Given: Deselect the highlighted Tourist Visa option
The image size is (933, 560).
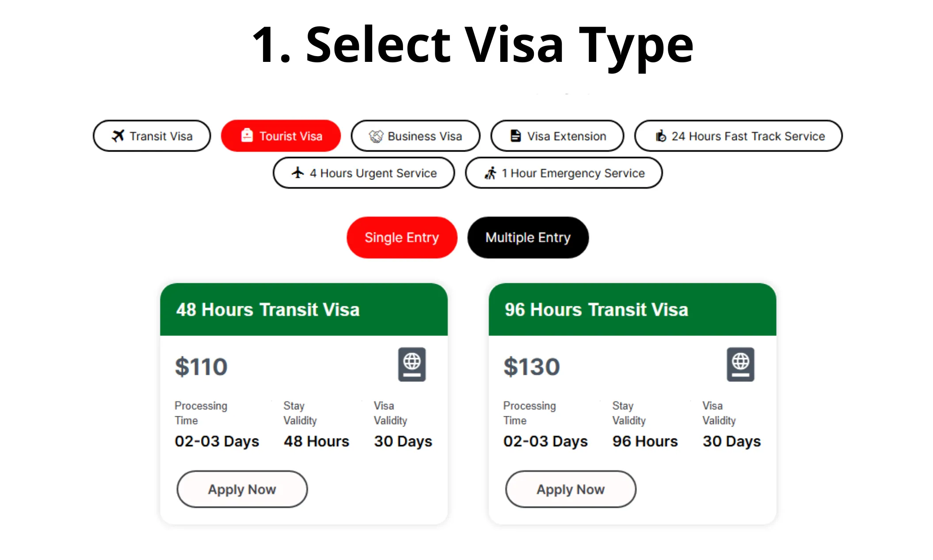Looking at the screenshot, I should 281,136.
